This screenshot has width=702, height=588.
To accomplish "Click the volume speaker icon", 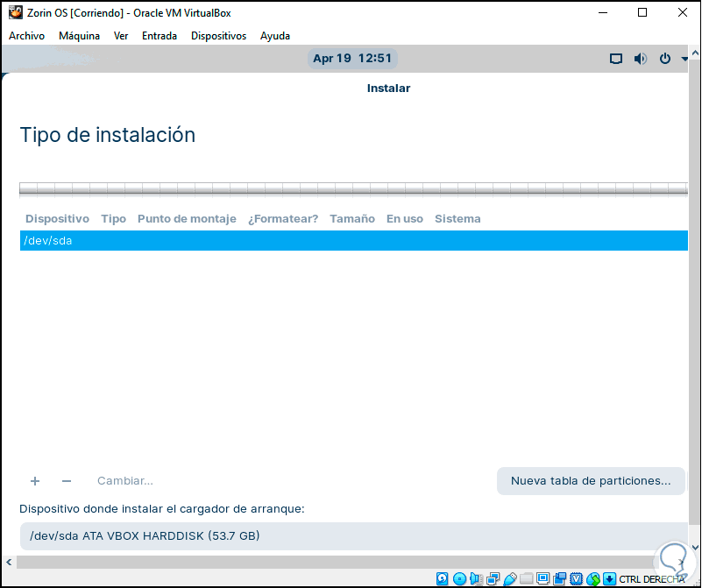I will [641, 59].
